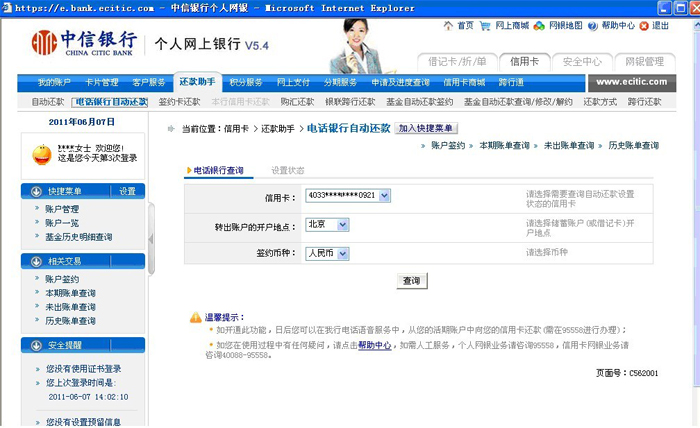Click the 加入快捷菜单 button
Viewport: 700px width, 428px height.
coord(426,129)
